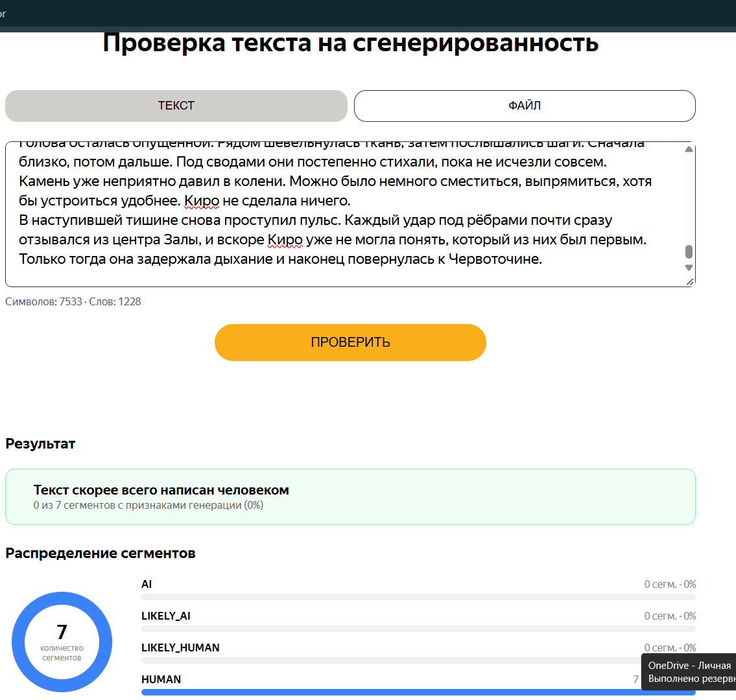Click the LIKELY_AI segment bar
736x700 pixels.
click(x=418, y=629)
